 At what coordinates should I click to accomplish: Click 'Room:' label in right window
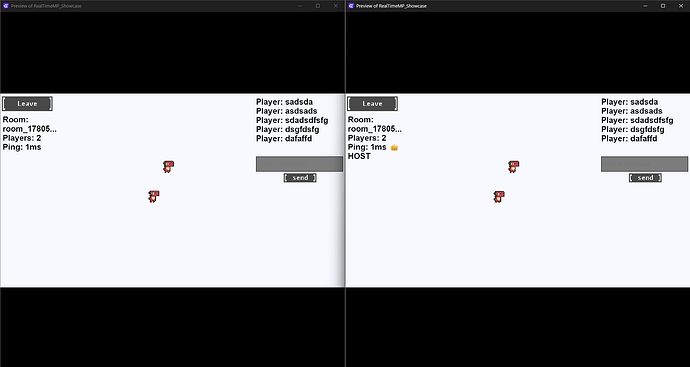(x=360, y=120)
